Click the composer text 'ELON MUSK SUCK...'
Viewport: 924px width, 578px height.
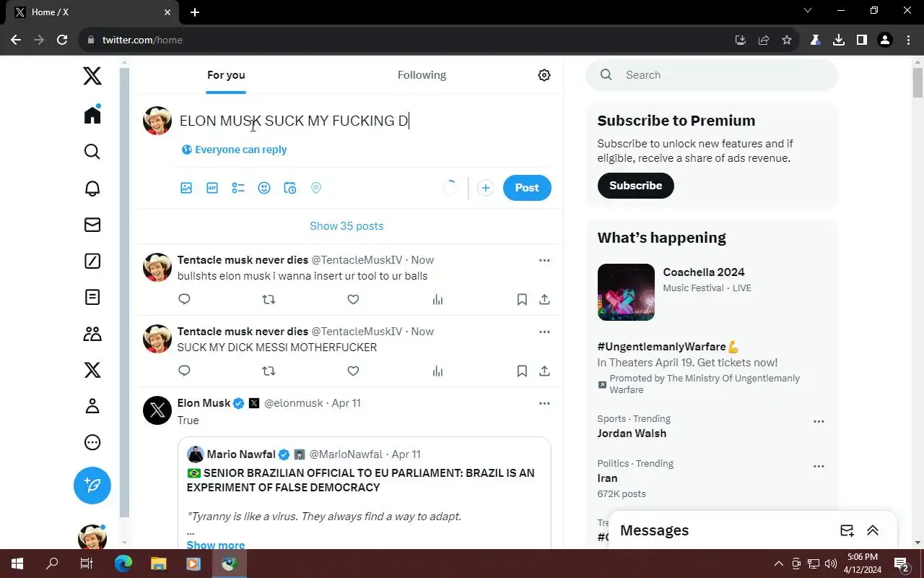tap(295, 121)
